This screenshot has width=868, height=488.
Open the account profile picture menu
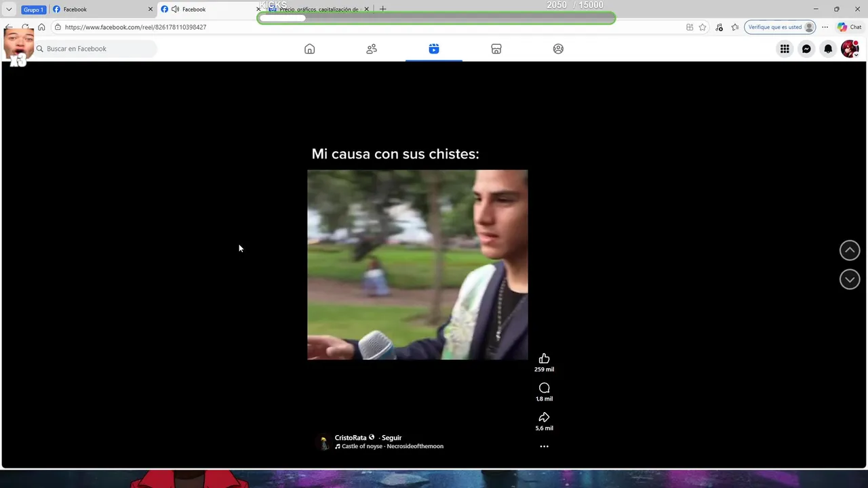(x=850, y=49)
